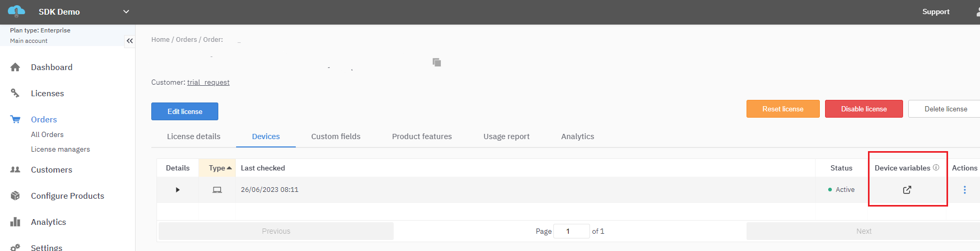Open the SDK Demo account dropdown
The height and width of the screenshot is (251, 980).
(x=126, y=12)
